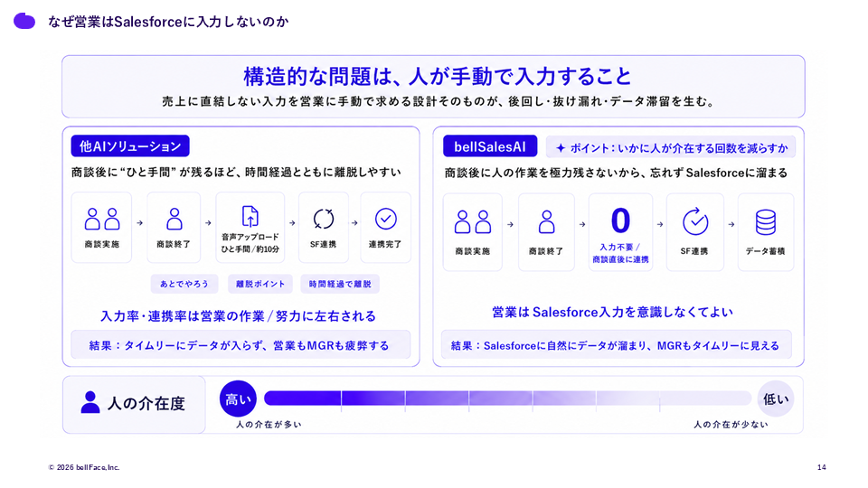
Task: Click the text 商談後に“ひと手間”が残るほど
Action: [236, 172]
